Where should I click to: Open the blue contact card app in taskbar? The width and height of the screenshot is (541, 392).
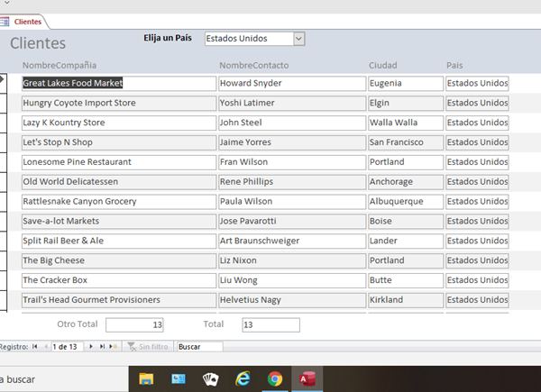(179, 379)
